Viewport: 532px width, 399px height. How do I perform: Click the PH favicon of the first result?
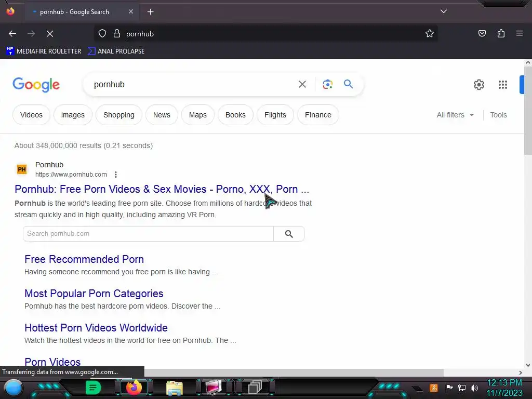pyautogui.click(x=22, y=169)
